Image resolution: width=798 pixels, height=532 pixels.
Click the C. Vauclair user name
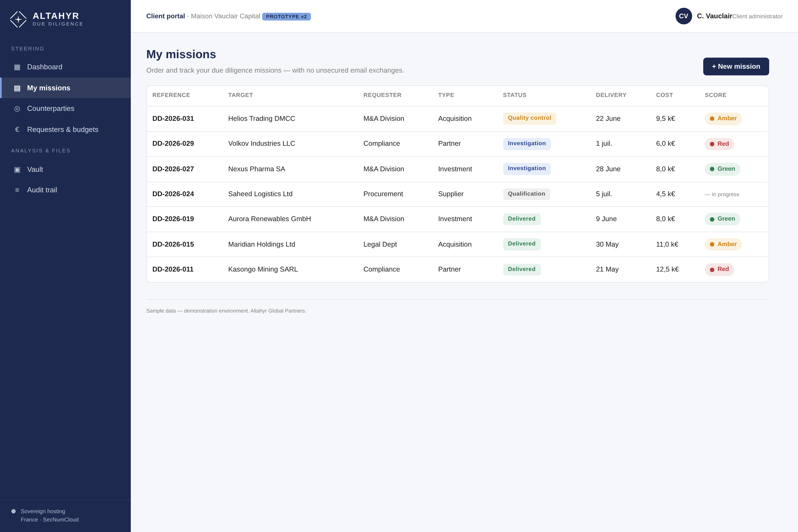[715, 16]
